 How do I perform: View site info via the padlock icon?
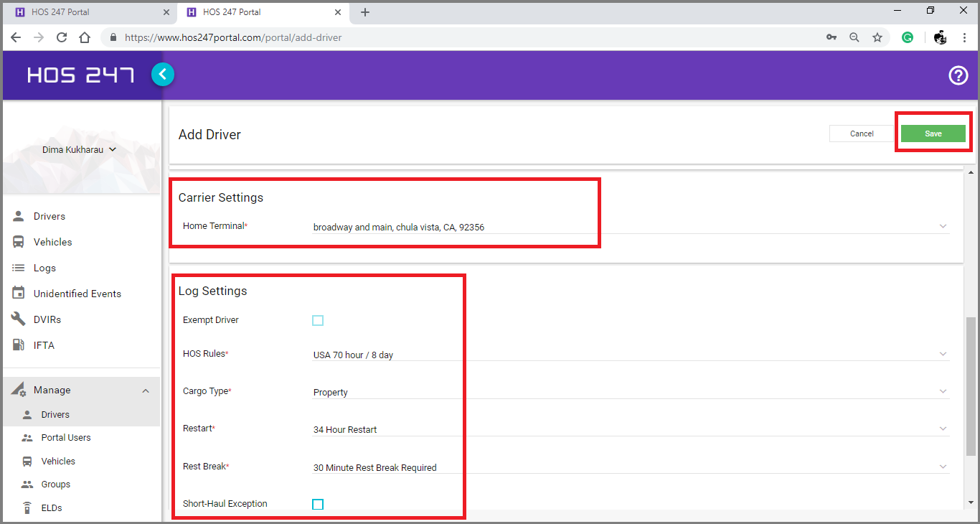pyautogui.click(x=113, y=37)
